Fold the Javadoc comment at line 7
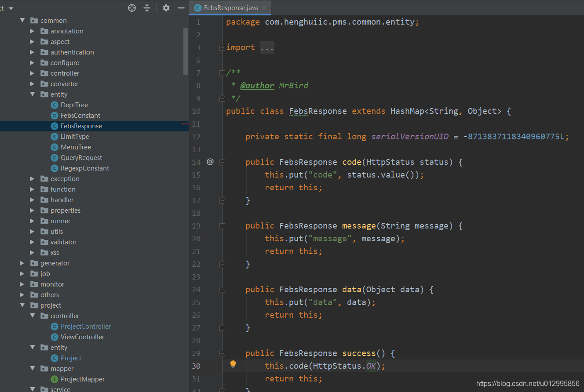This screenshot has width=584, height=392. pos(222,73)
